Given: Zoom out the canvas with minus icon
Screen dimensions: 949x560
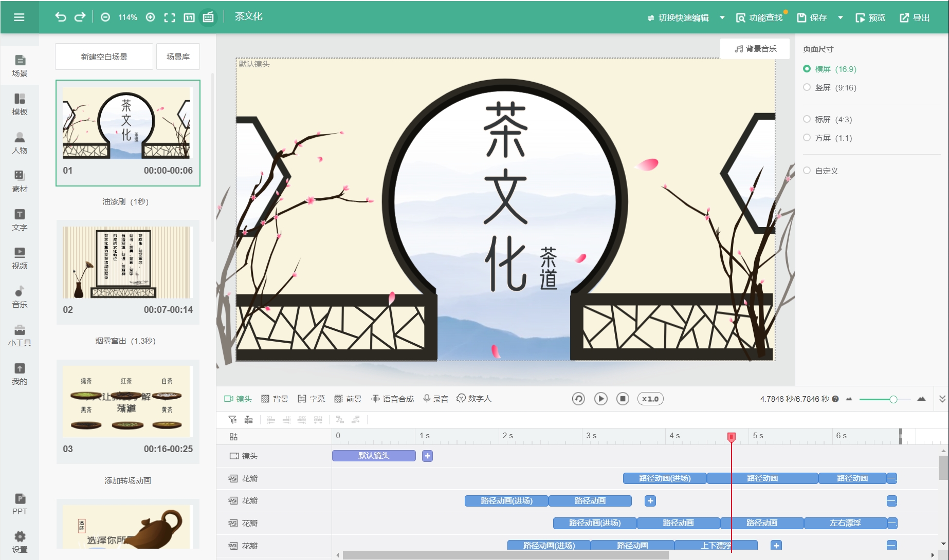Looking at the screenshot, I should click(x=105, y=17).
